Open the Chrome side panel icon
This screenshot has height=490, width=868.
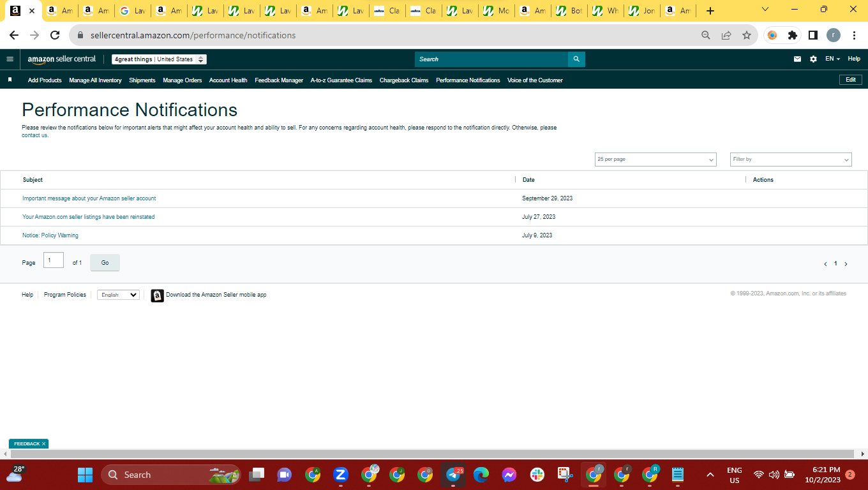(x=813, y=35)
